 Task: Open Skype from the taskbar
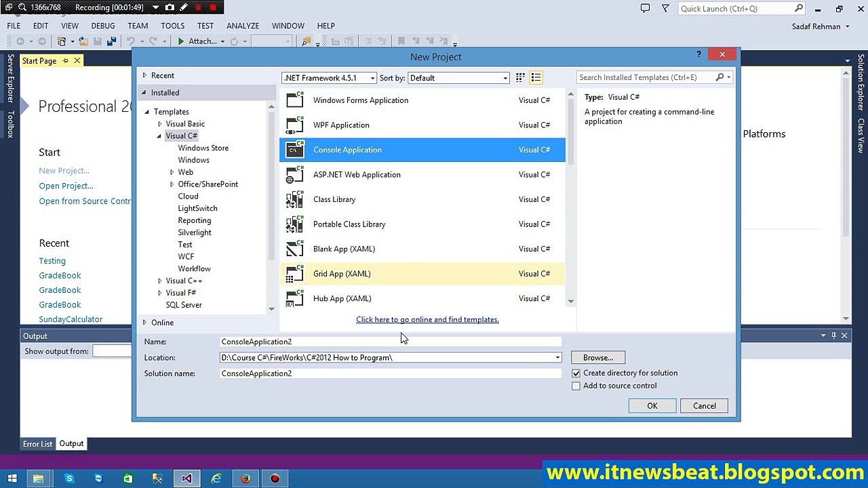(69, 479)
